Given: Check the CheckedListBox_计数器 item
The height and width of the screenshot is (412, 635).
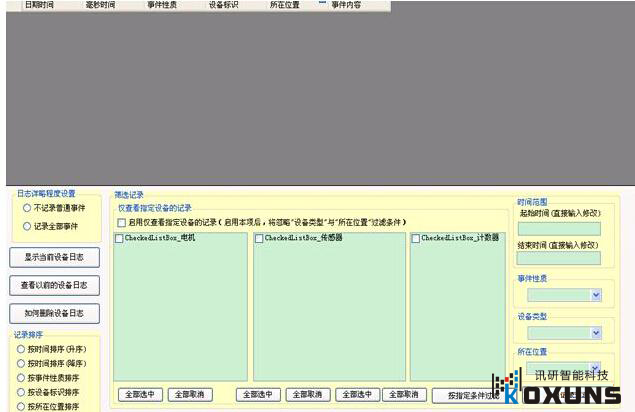Looking at the screenshot, I should tap(416, 238).
